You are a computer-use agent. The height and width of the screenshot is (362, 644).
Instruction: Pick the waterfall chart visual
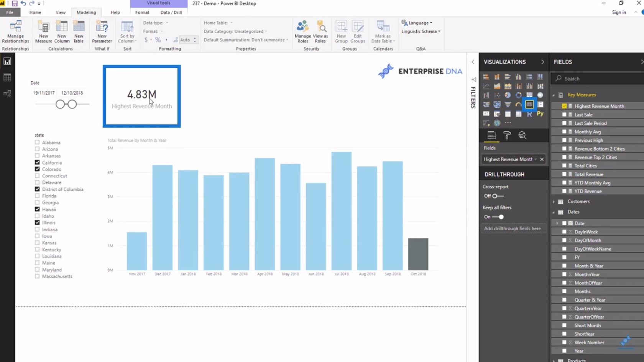(x=486, y=95)
